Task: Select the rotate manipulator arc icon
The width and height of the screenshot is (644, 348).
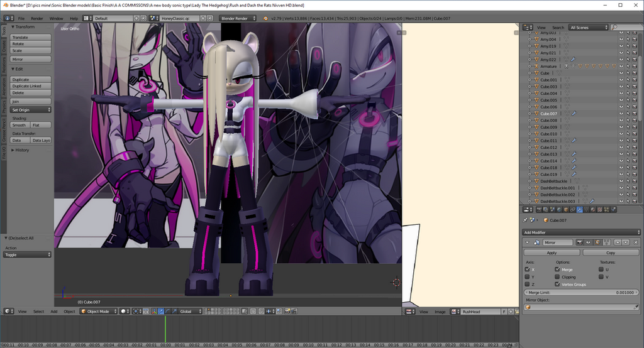Action: [x=167, y=312]
